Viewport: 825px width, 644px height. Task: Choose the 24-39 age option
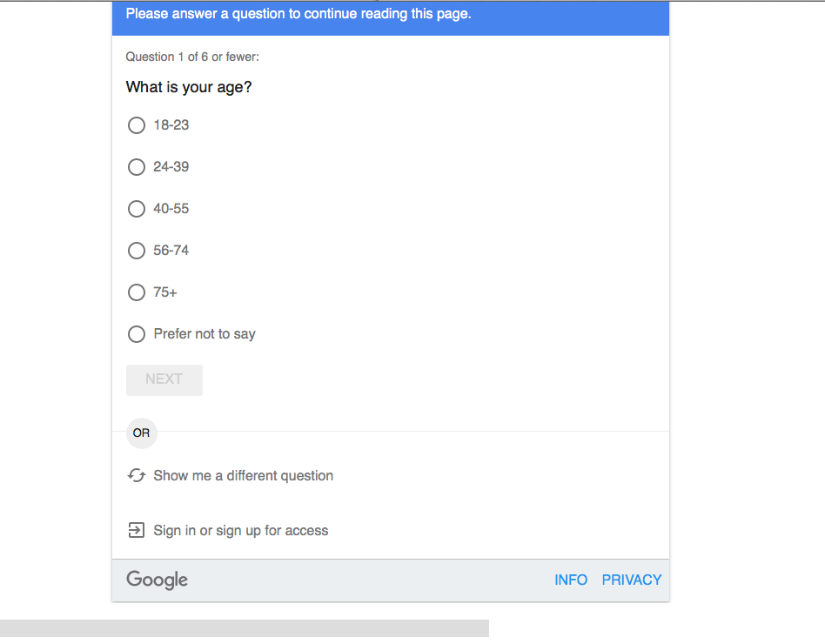pos(137,167)
